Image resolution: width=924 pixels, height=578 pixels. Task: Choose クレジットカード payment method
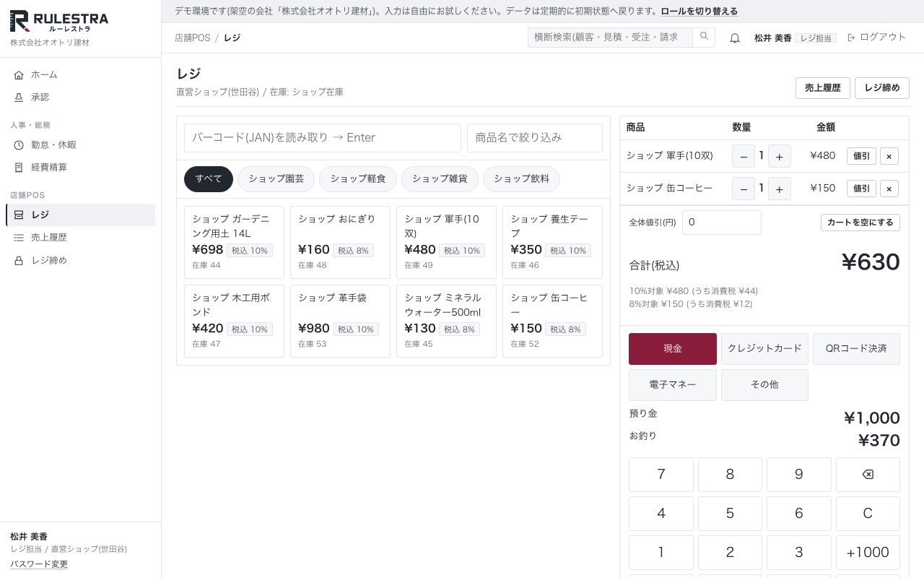point(764,349)
